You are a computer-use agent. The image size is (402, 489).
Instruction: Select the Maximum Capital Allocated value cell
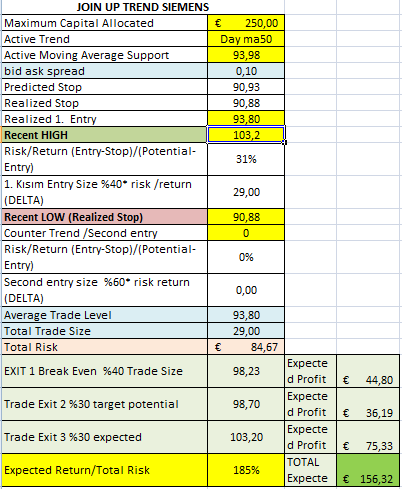[x=246, y=23]
